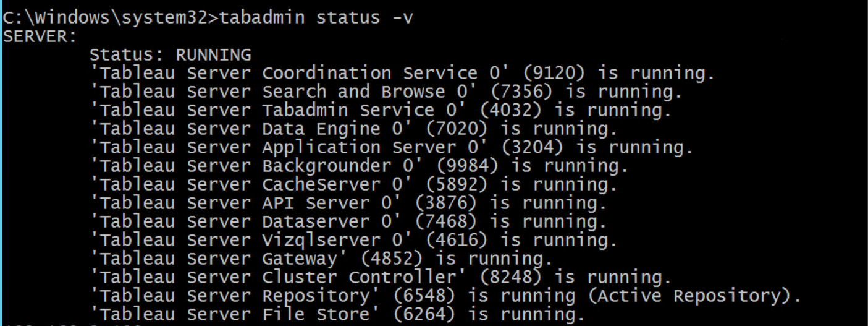
Task: Click the 'Tableau Server Repository' name
Action: coord(230,296)
